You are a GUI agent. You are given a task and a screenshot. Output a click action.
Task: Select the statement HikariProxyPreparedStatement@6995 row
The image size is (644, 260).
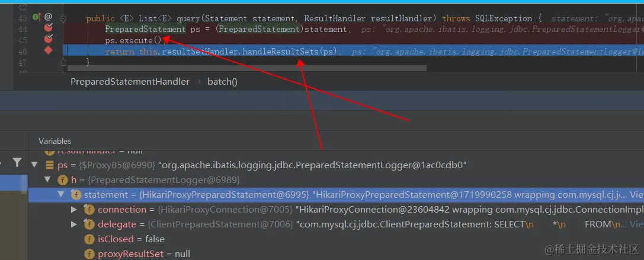coord(336,195)
